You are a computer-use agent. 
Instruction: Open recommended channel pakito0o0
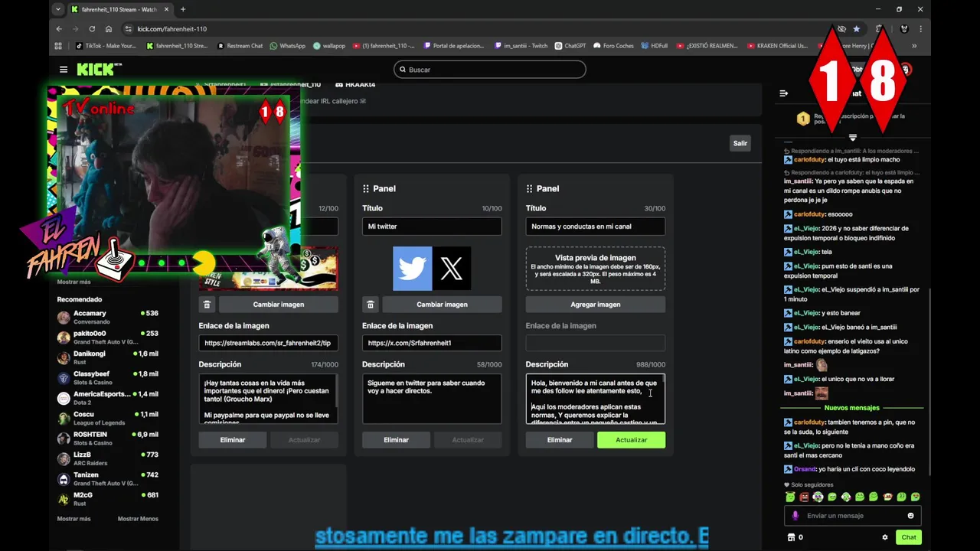[108, 337]
